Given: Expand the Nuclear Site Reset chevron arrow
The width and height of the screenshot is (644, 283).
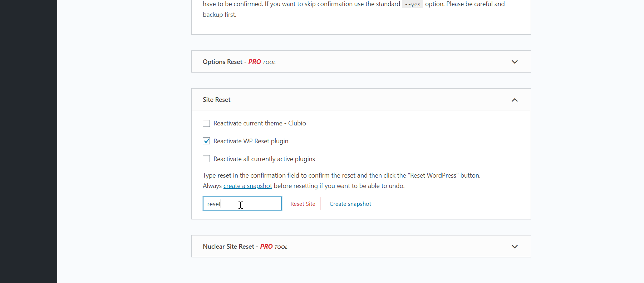Looking at the screenshot, I should point(515,247).
